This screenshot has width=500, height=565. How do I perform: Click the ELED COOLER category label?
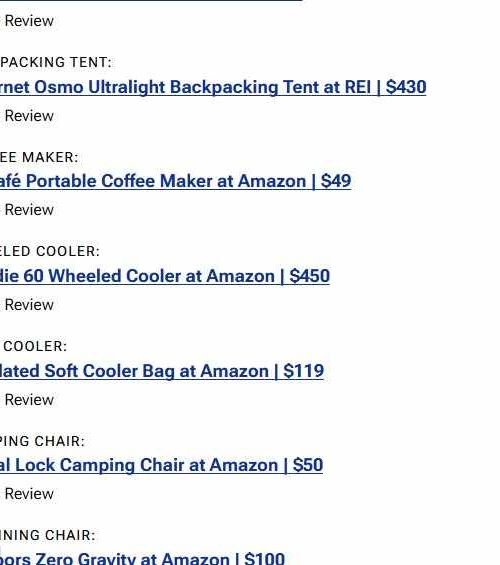click(50, 252)
